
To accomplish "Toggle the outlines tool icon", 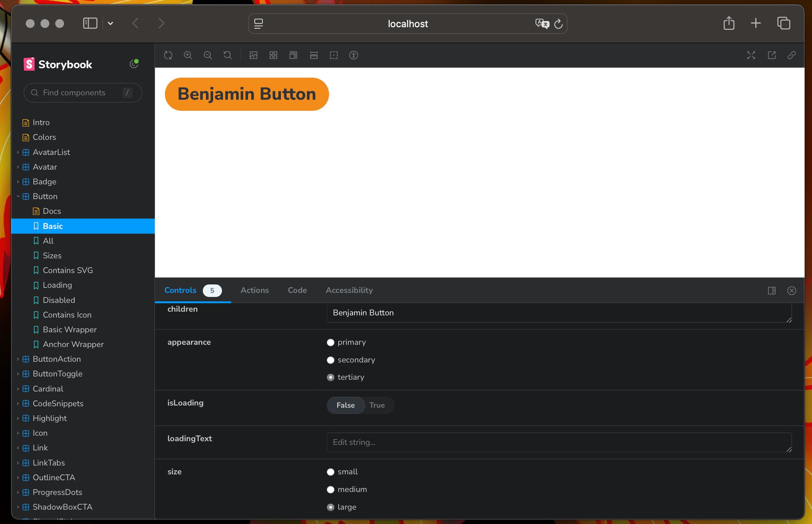I will click(x=334, y=55).
